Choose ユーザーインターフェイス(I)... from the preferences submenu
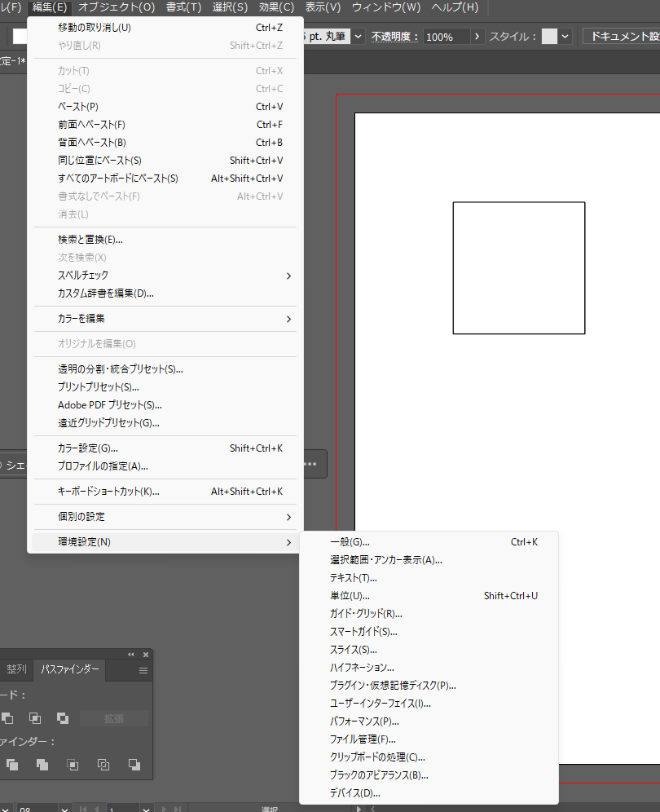 380,704
